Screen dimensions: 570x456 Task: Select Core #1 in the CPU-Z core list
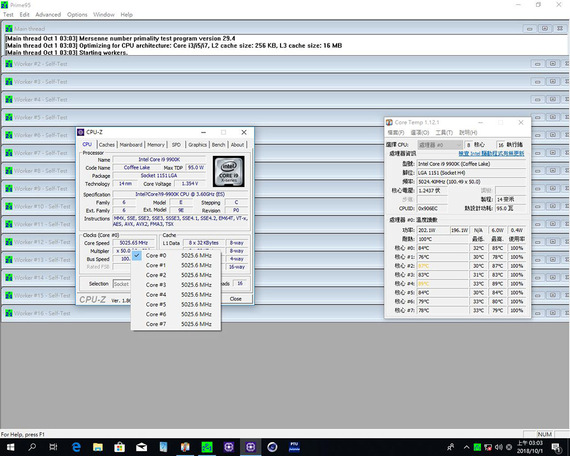[176, 265]
